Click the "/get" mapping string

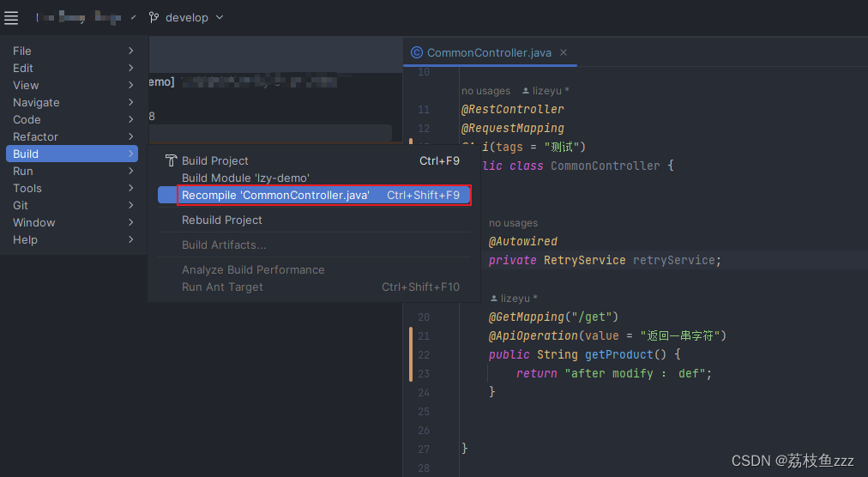click(x=592, y=317)
